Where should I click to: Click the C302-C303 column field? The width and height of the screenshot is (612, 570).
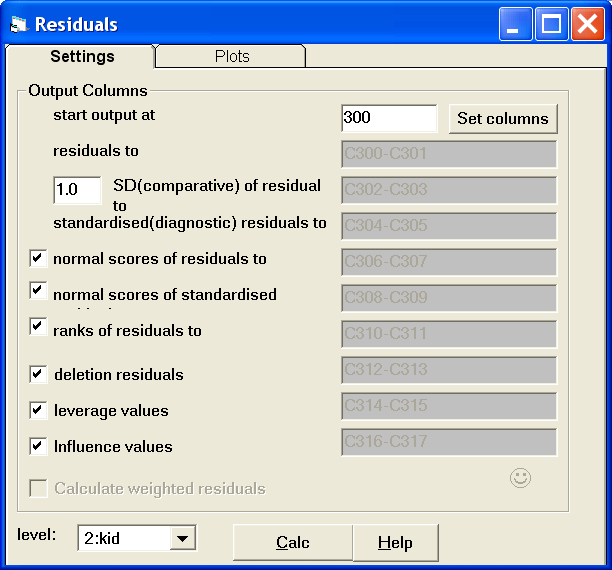point(449,190)
